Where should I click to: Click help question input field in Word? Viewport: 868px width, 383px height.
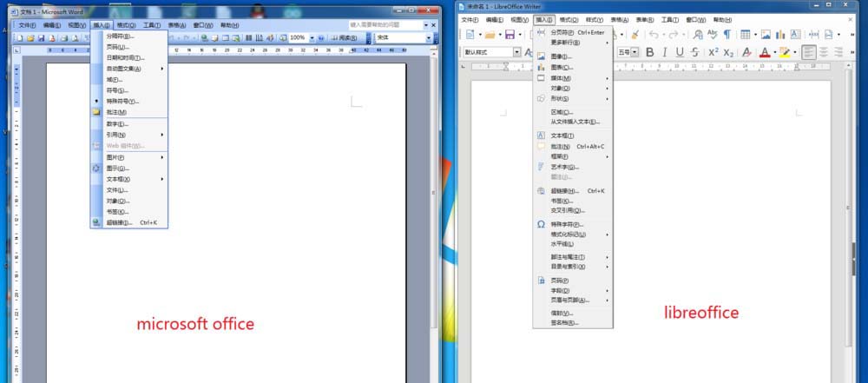385,25
